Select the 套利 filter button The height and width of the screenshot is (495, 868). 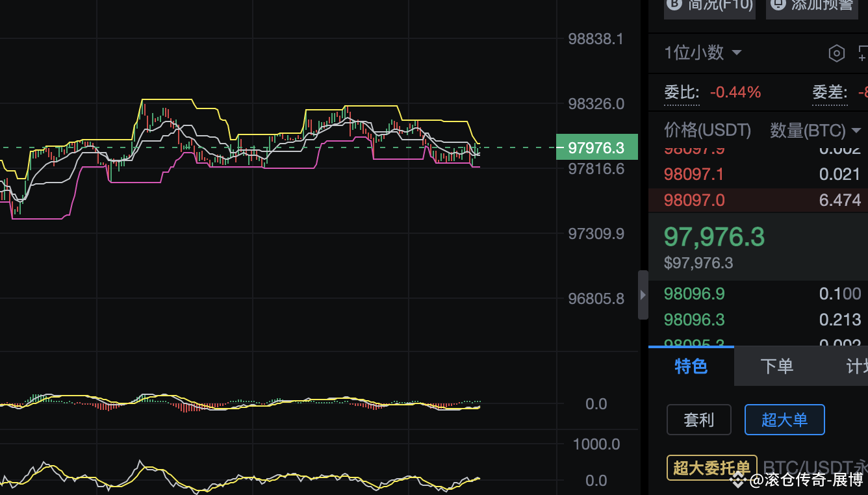click(698, 420)
